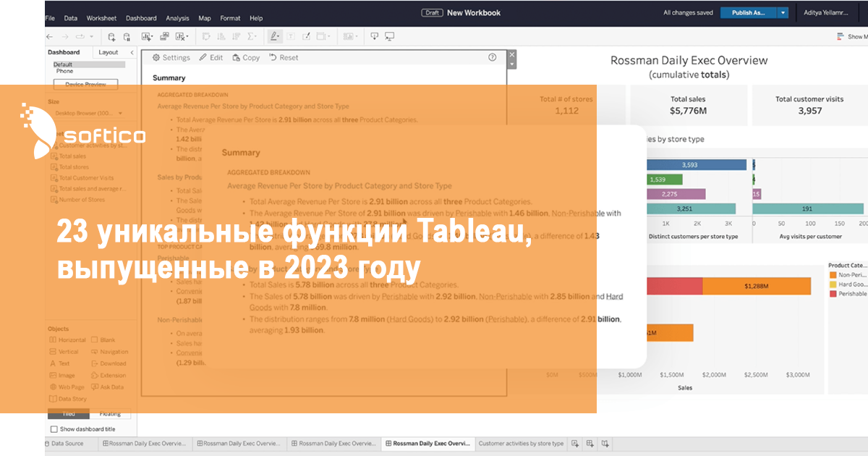Switch object layout to Floating

110,414
